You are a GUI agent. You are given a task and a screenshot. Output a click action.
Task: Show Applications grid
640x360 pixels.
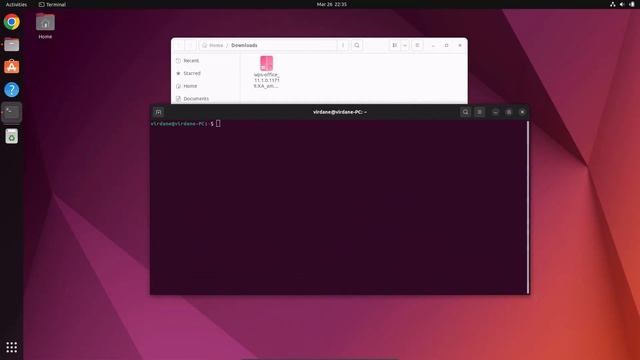(11, 347)
